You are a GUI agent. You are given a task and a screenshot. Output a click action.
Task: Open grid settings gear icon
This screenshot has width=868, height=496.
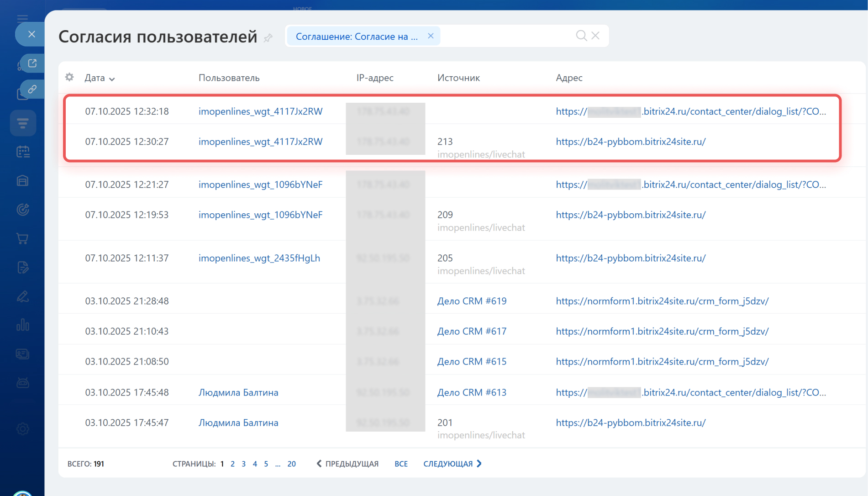[x=69, y=77]
